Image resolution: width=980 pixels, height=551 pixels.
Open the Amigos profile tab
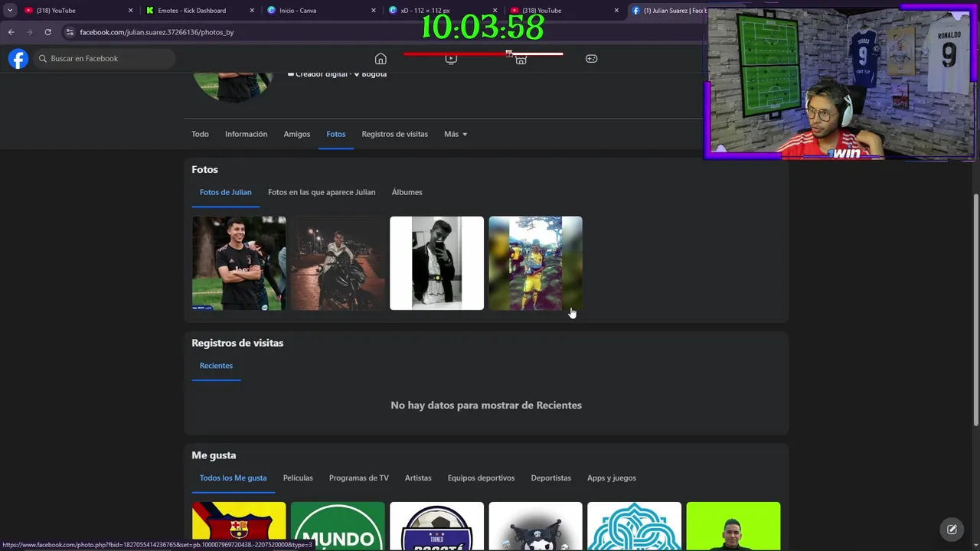pos(297,134)
